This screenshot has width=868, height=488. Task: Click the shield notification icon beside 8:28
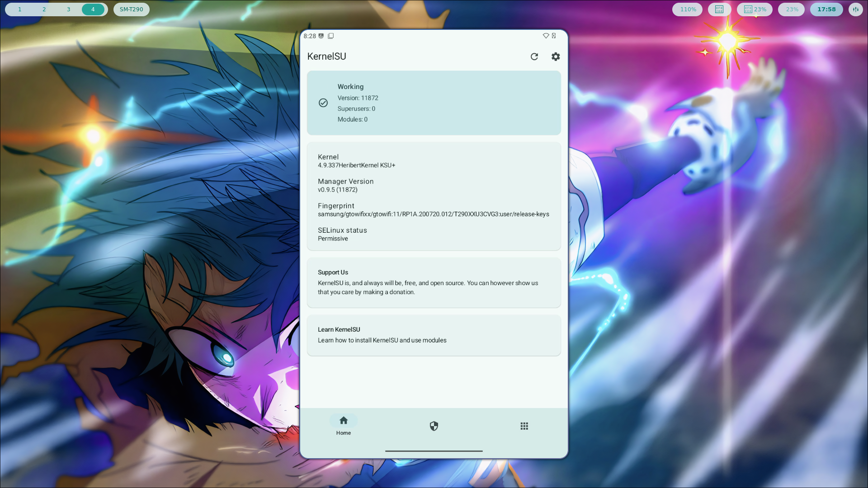321,36
